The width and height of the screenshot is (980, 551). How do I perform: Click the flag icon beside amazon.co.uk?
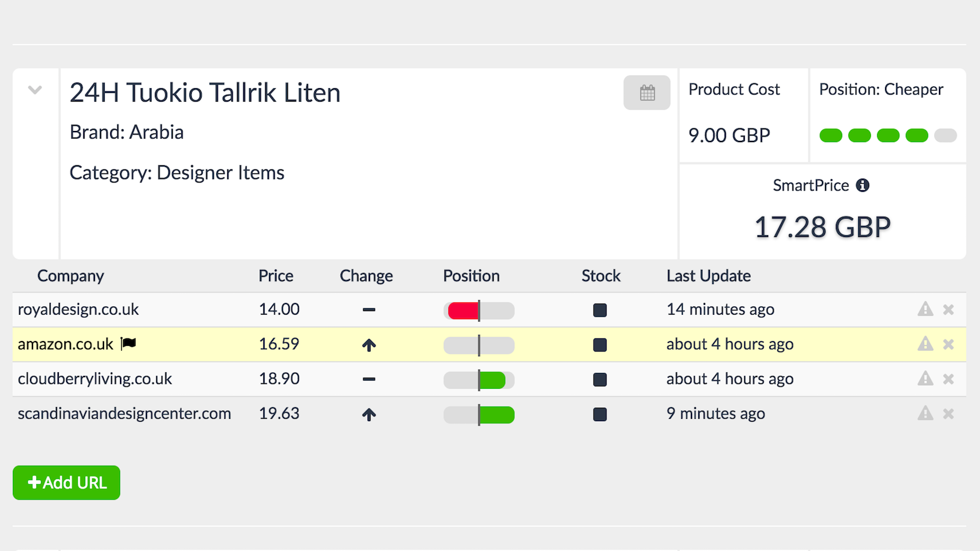[x=128, y=344]
